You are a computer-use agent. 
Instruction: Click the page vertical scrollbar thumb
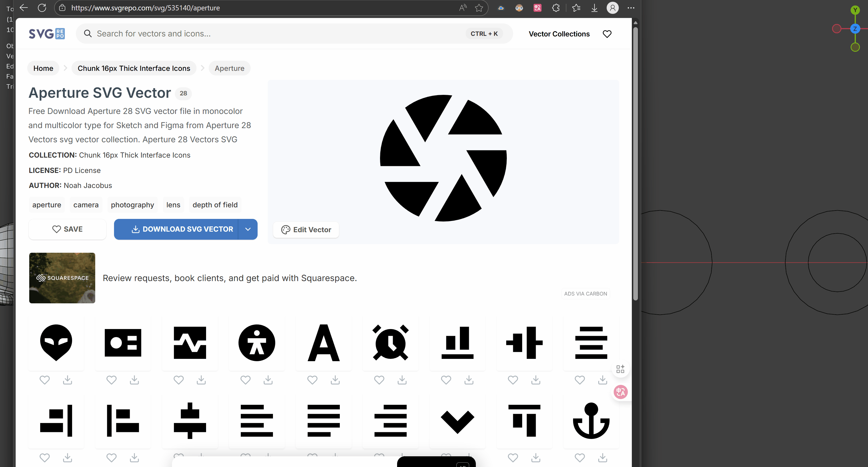(635, 163)
